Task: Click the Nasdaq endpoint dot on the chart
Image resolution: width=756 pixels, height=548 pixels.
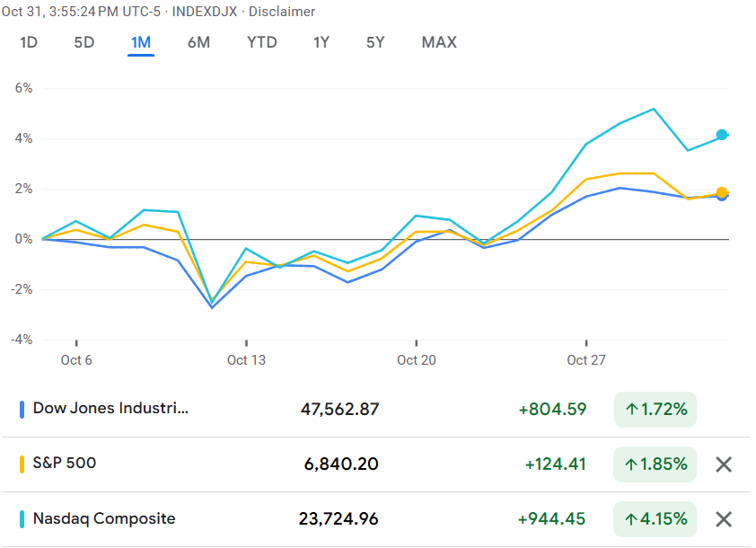Action: [722, 135]
